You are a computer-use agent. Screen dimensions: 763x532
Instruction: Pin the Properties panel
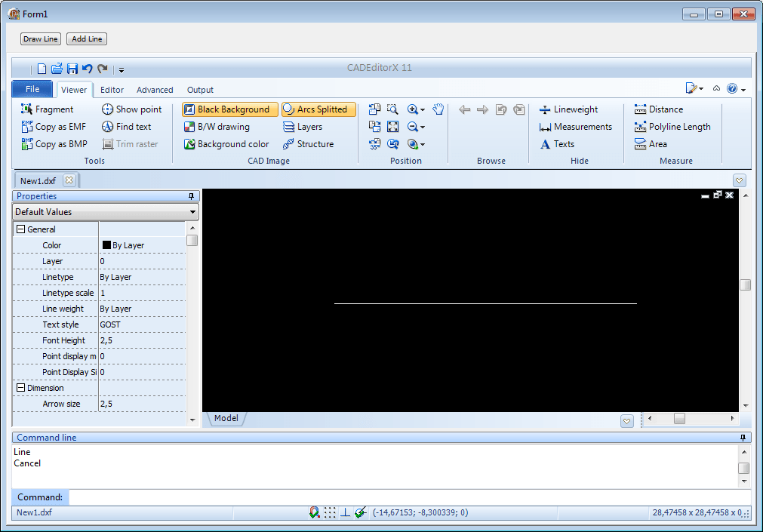click(191, 196)
